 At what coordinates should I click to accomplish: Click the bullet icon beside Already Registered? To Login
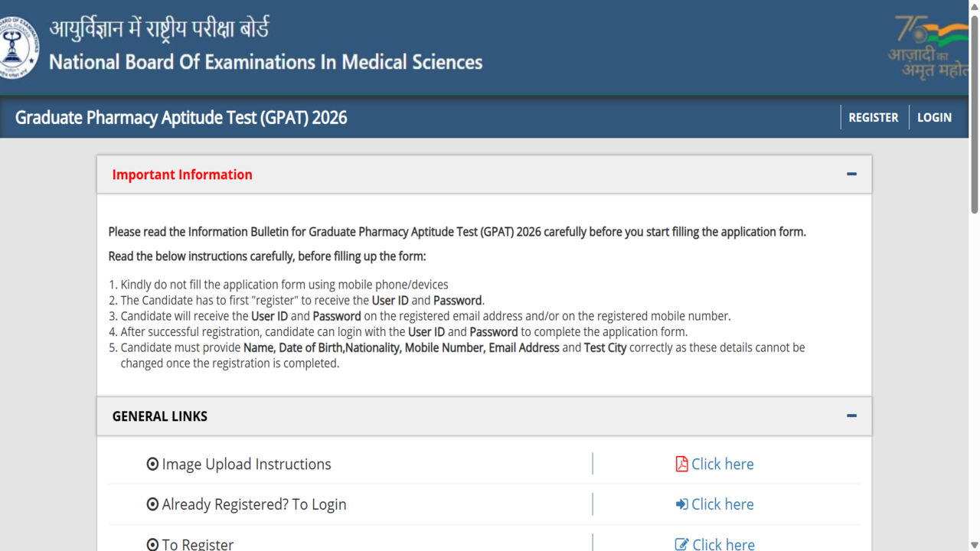(x=152, y=504)
